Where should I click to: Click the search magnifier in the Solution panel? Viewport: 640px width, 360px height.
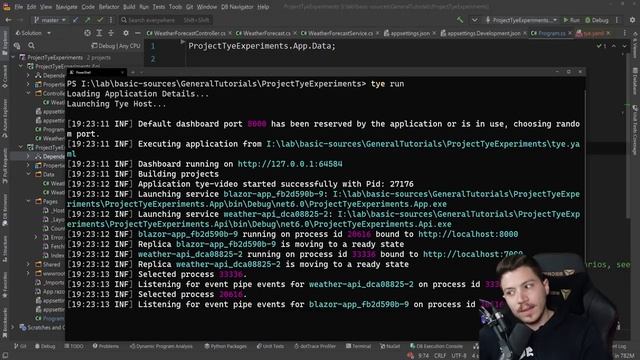[x=31, y=46]
